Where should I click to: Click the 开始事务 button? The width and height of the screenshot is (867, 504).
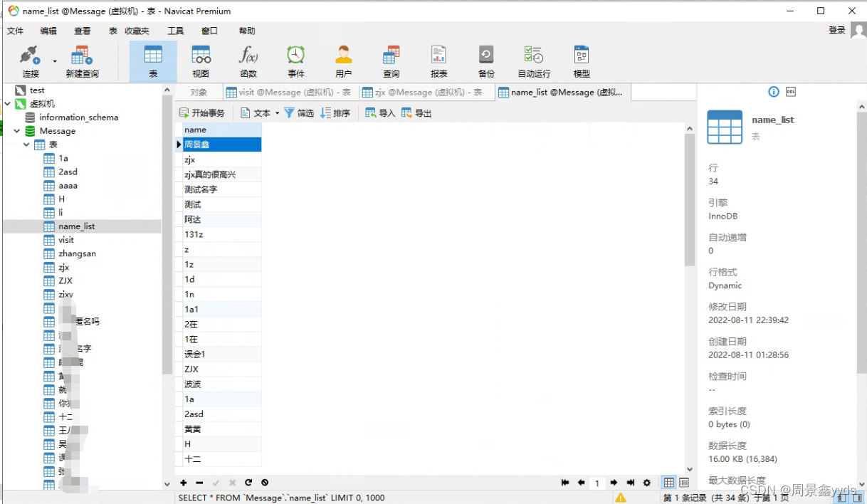click(201, 113)
